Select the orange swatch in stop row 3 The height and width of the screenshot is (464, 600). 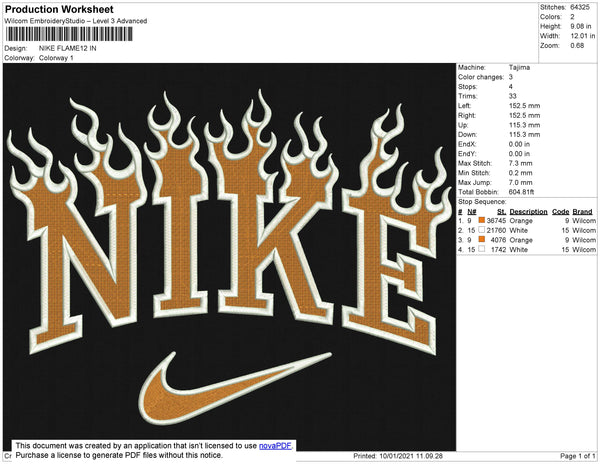click(x=482, y=239)
